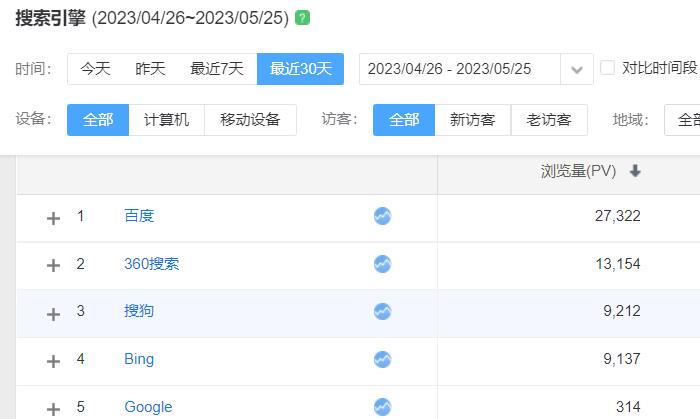The width and height of the screenshot is (700, 419).
Task: Select 全部 under 设备 filter
Action: point(98,120)
